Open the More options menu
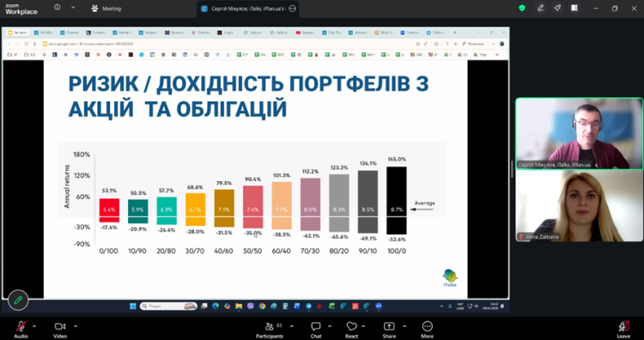The height and width of the screenshot is (340, 644). [x=427, y=329]
